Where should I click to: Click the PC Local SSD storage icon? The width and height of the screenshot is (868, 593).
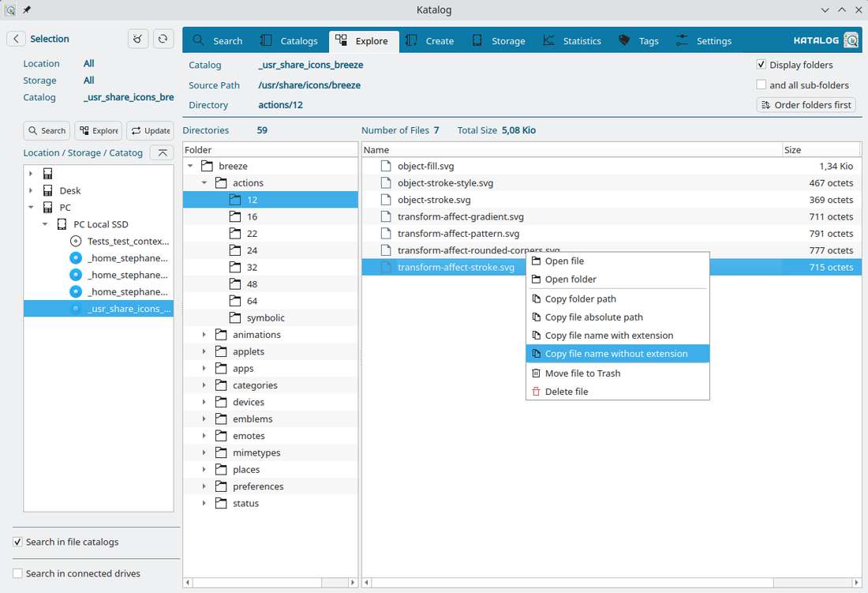pos(62,224)
